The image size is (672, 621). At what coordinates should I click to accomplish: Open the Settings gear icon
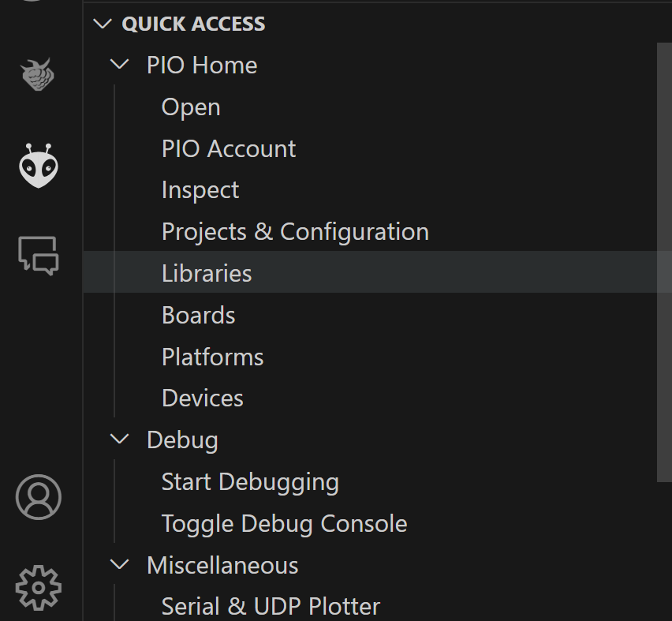click(x=37, y=587)
